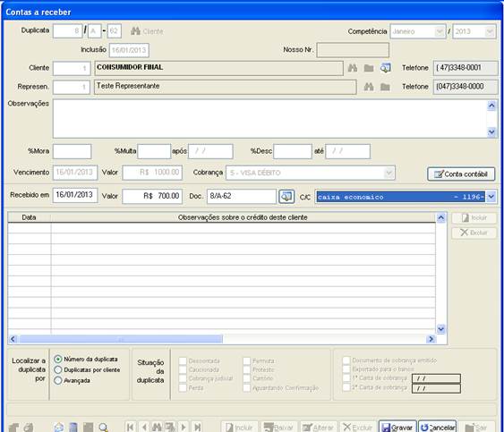The image size is (504, 432).
Task: Click right arrow of credit grid horizontal scrollbar
Action: coord(431,339)
